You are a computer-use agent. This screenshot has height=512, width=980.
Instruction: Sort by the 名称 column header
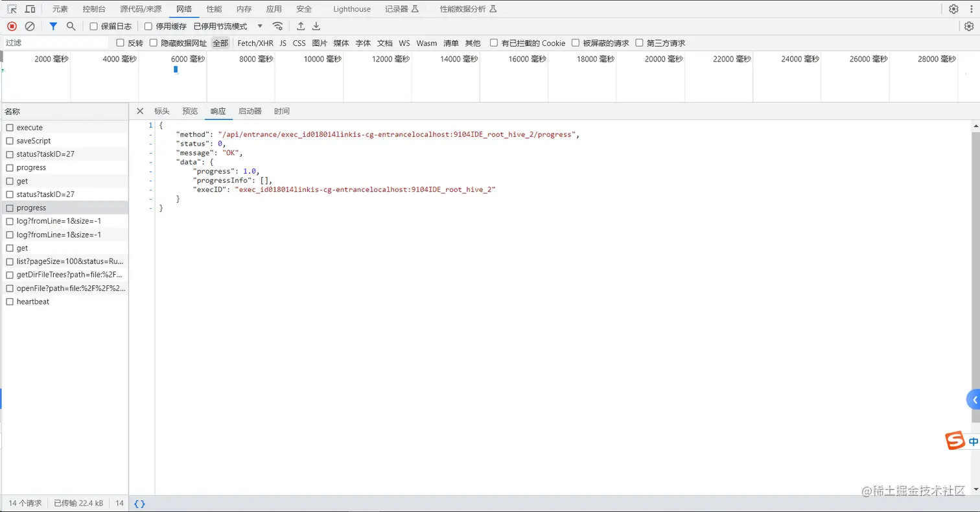64,111
